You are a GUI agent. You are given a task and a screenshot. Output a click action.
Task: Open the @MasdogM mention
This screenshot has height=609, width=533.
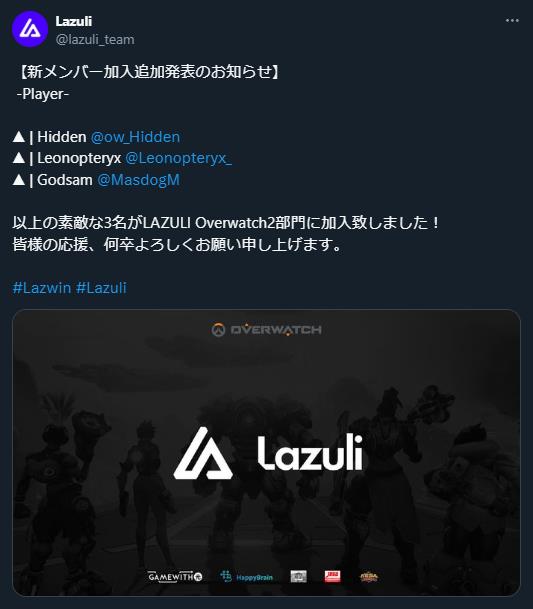pyautogui.click(x=138, y=180)
